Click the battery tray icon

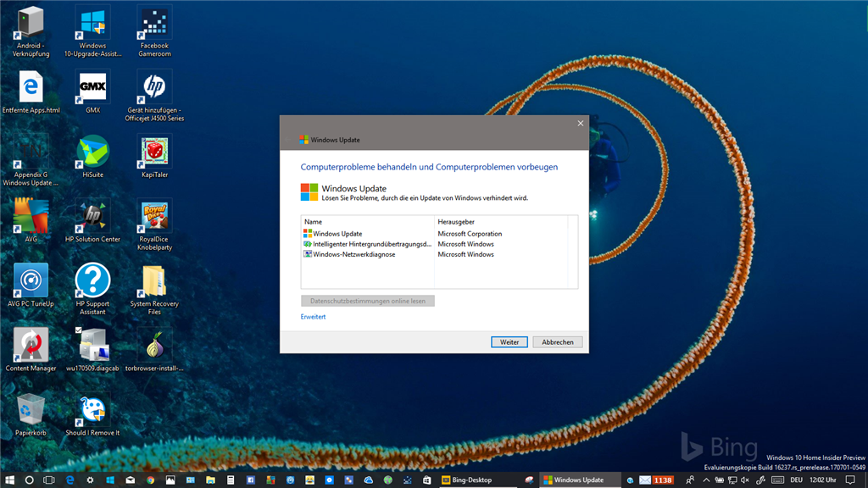[x=719, y=480]
